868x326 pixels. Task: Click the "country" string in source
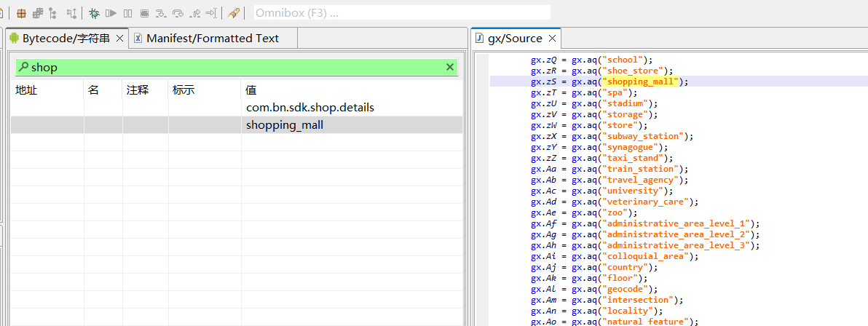[626, 267]
